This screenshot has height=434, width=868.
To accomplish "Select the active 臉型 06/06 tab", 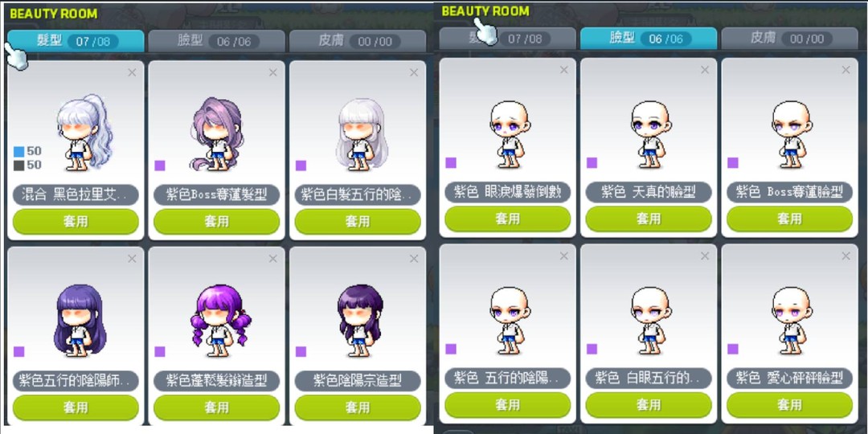I will coord(649,39).
